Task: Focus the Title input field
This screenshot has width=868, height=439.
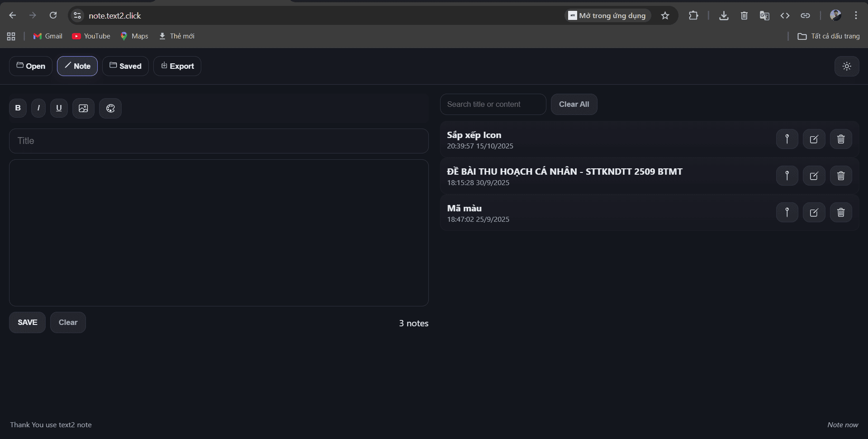Action: coord(218,141)
